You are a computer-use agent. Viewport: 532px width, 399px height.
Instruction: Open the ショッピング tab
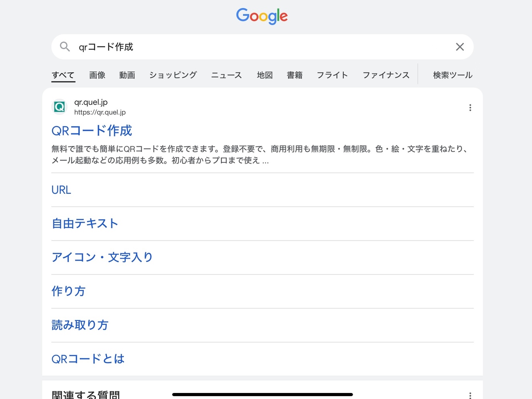(x=173, y=75)
